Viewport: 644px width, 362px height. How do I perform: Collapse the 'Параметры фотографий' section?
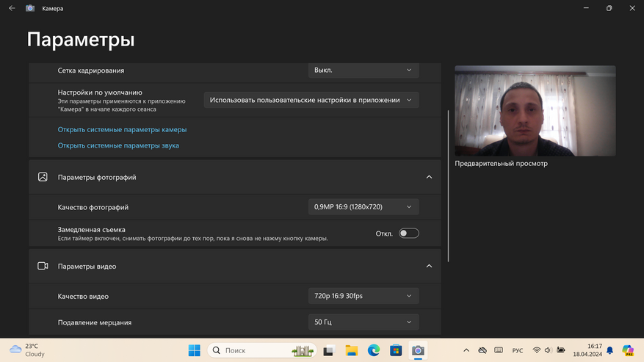pos(429,177)
